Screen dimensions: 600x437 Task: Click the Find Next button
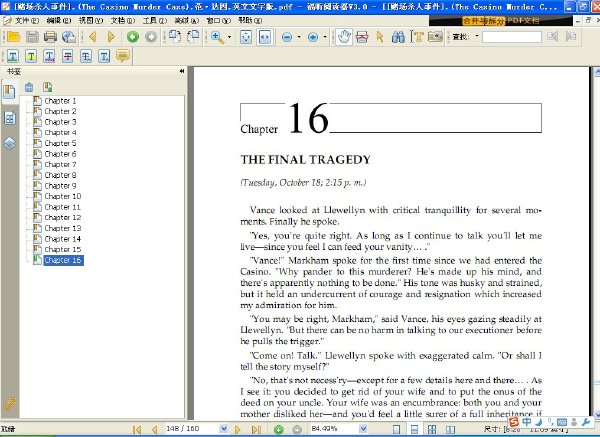click(x=571, y=37)
